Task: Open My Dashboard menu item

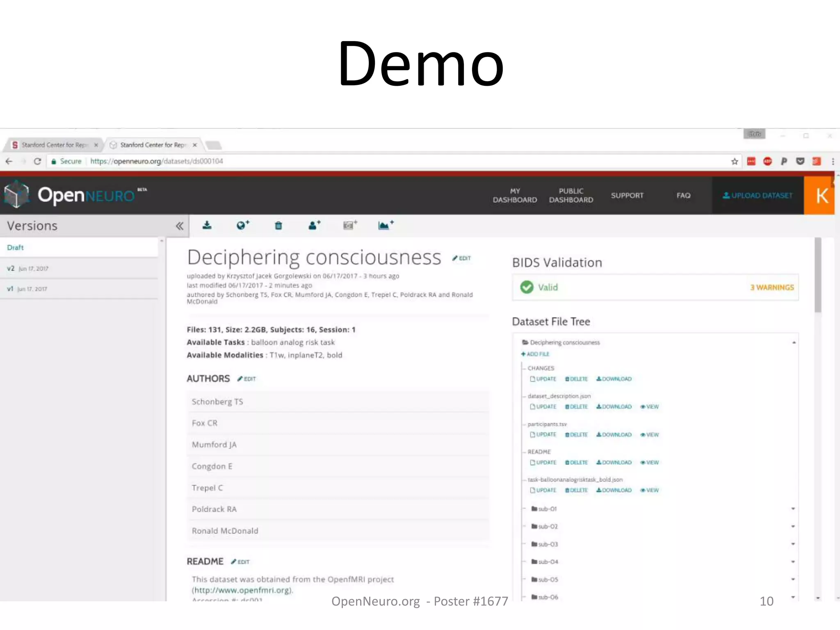Action: click(x=514, y=195)
